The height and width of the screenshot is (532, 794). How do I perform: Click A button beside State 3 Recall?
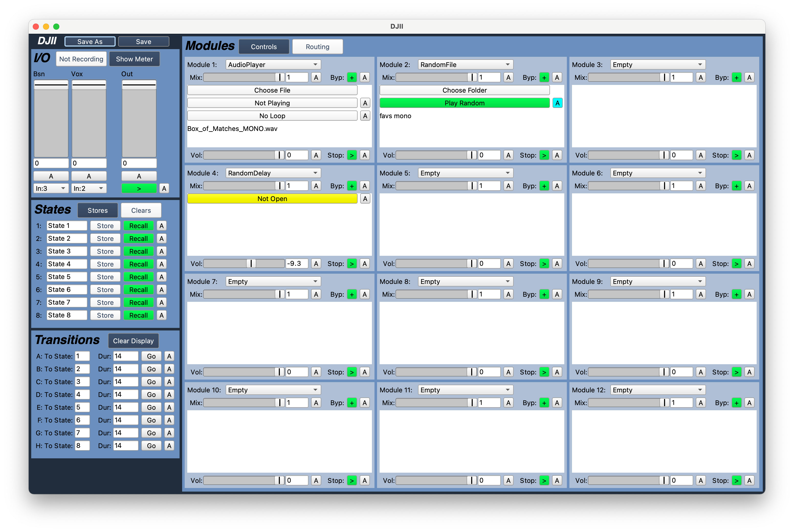point(161,251)
